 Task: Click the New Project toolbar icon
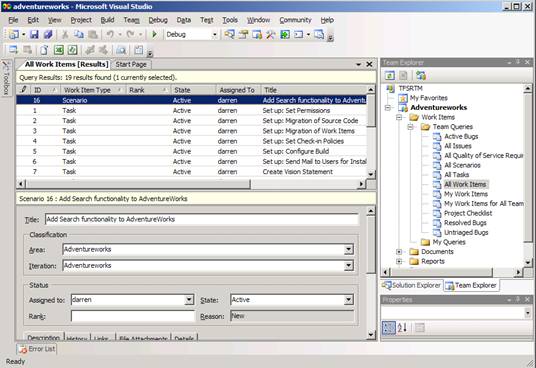pyautogui.click(x=14, y=35)
